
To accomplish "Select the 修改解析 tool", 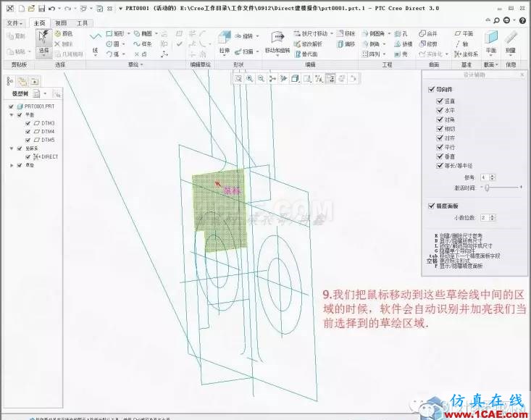I will point(308,44).
